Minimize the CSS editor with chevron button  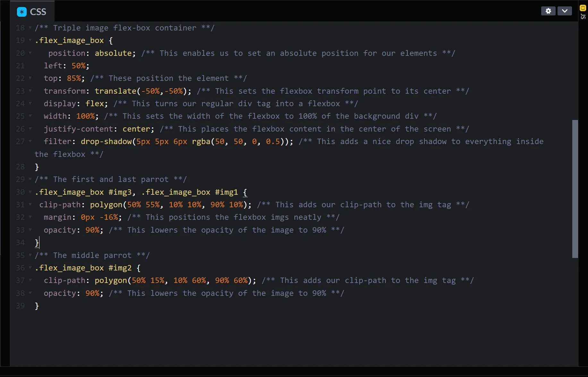[565, 11]
